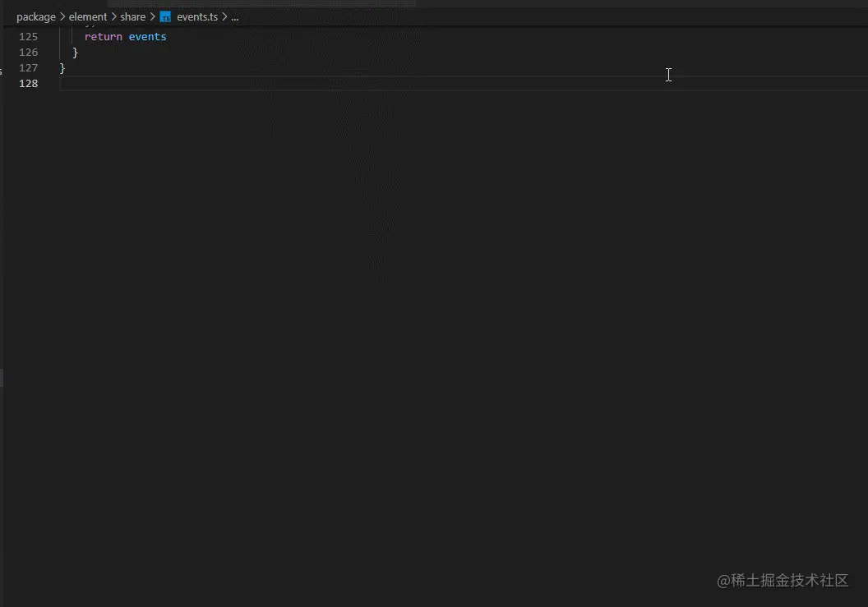
Task: Click line number 126 in the gutter
Action: pos(29,52)
